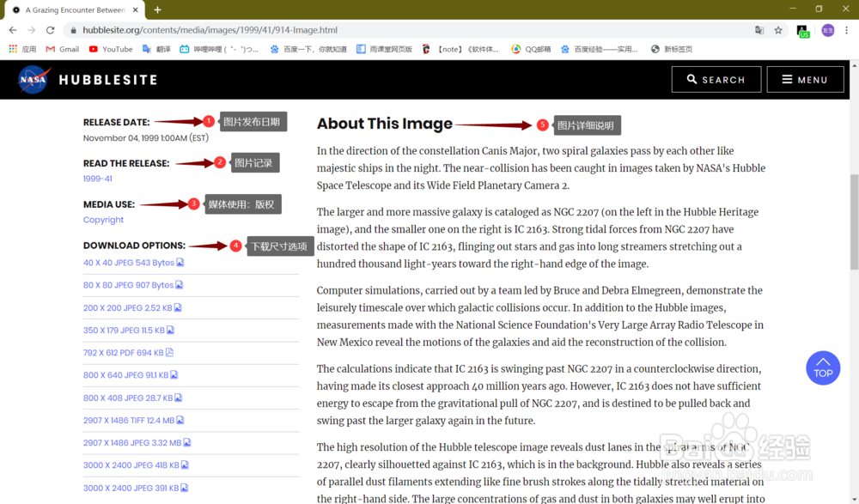Image resolution: width=859 pixels, height=504 pixels.
Task: Select the A Grazing Encounter Between tab
Action: tap(74, 9)
